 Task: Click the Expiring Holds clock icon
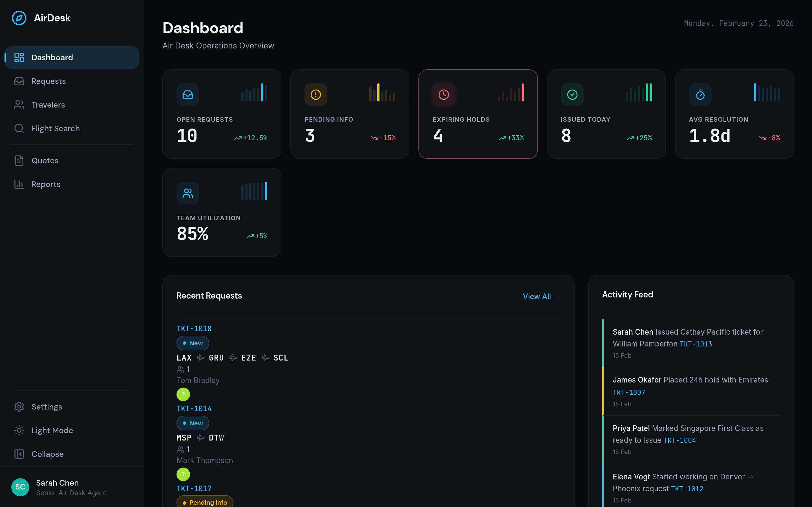(443, 95)
